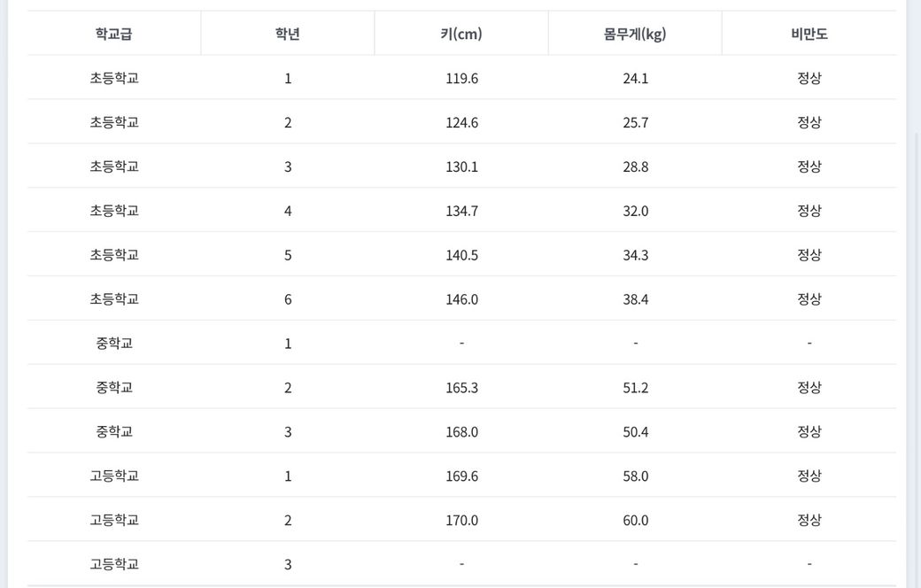Click the vertical scrollbar on the right
This screenshot has height=588, width=921.
[917, 354]
